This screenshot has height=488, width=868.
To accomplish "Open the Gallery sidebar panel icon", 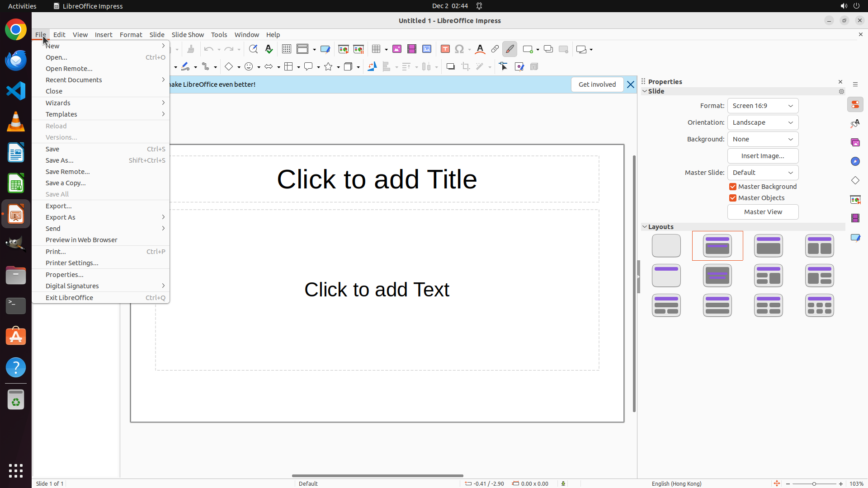I will click(x=855, y=142).
